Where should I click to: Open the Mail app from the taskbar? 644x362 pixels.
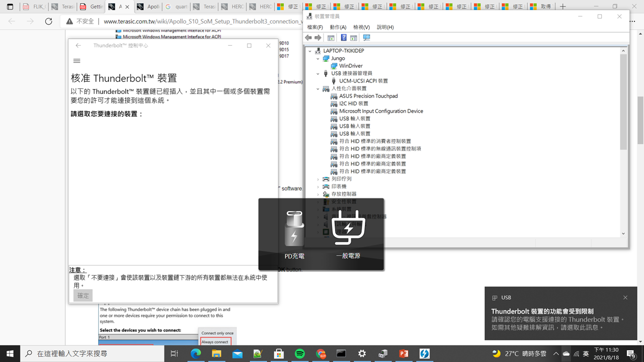237,353
